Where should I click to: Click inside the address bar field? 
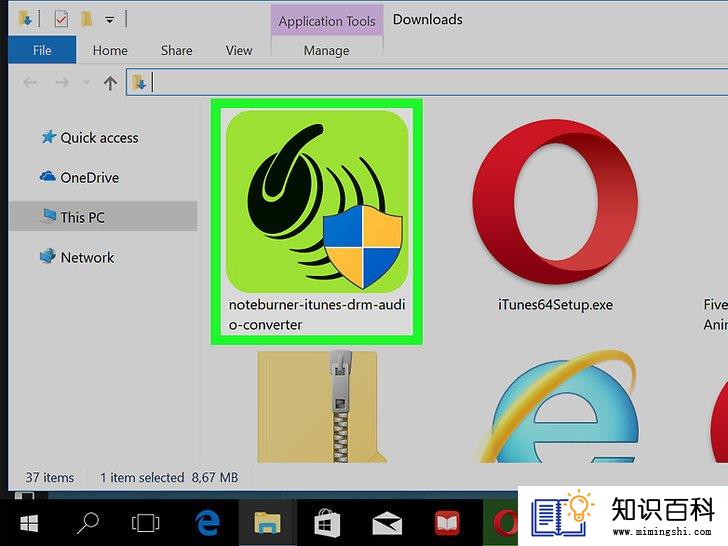click(x=427, y=82)
